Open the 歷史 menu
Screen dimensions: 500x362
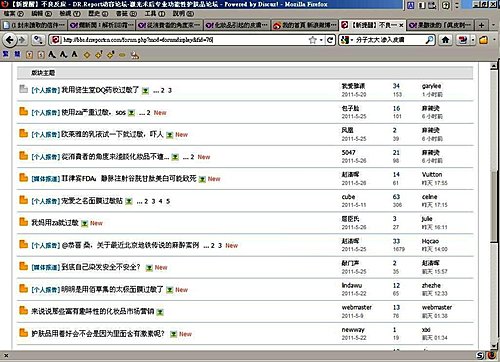[x=98, y=14]
